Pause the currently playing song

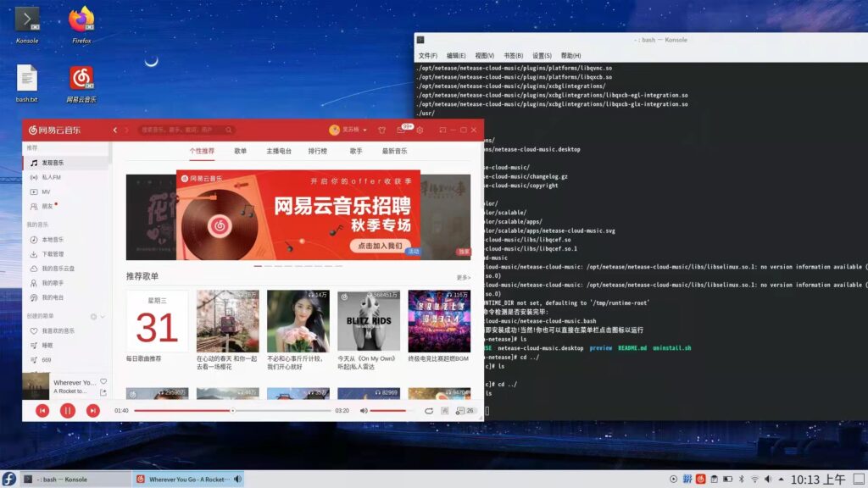pyautogui.click(x=68, y=410)
